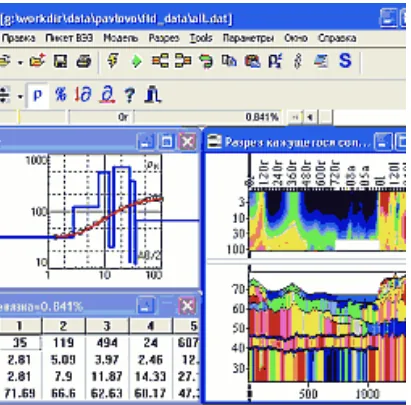Viewport: 411px width, 405px height.
Task: Select column 3 header in table
Action: pyautogui.click(x=107, y=326)
